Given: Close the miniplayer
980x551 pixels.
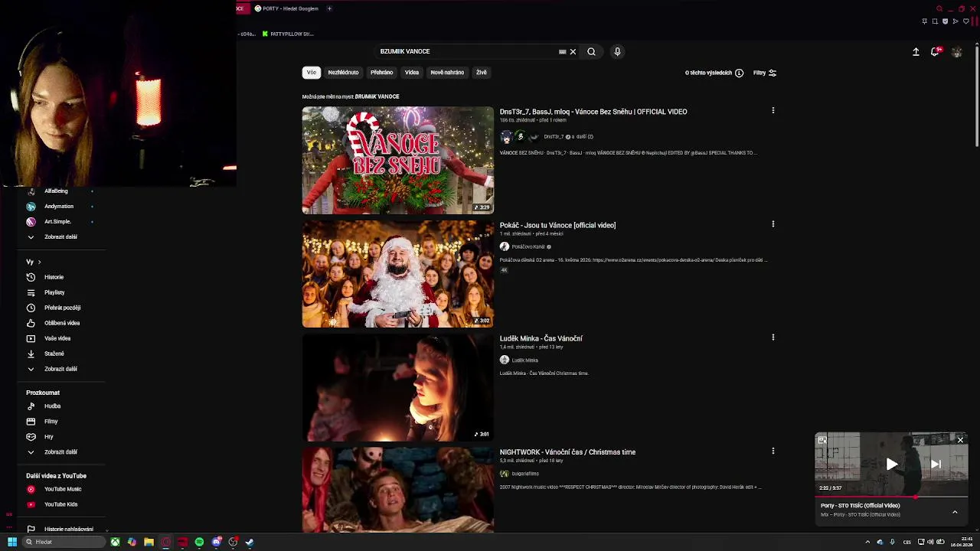Looking at the screenshot, I should point(960,440).
